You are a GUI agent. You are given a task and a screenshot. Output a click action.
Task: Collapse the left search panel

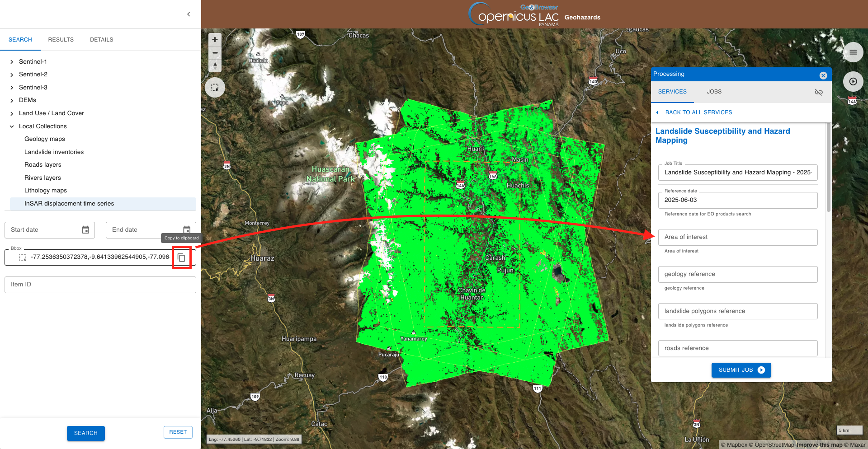(x=189, y=14)
